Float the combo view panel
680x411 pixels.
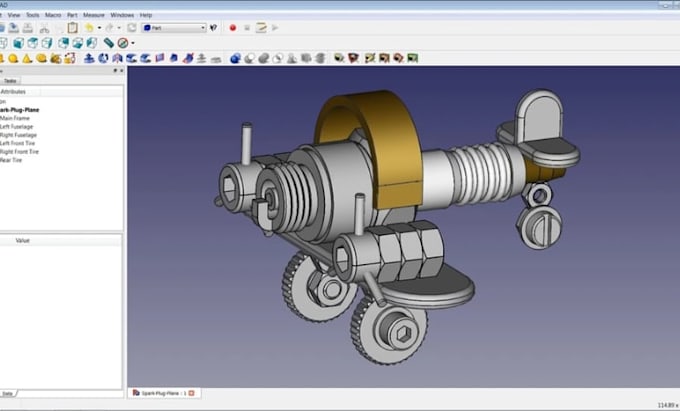coord(115,70)
